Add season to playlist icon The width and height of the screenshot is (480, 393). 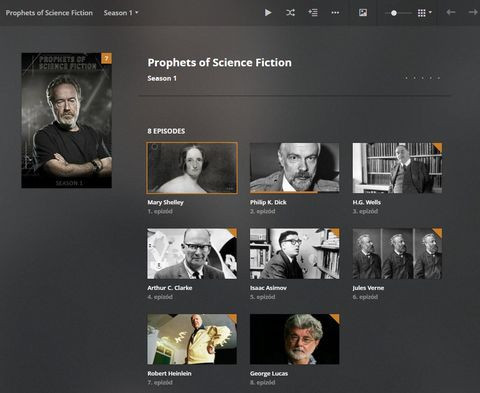coord(313,13)
